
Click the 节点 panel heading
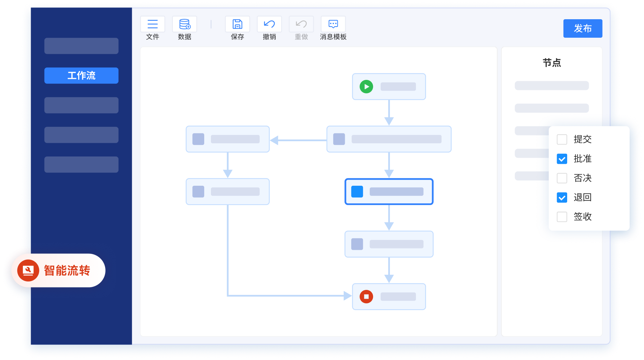[x=552, y=63]
